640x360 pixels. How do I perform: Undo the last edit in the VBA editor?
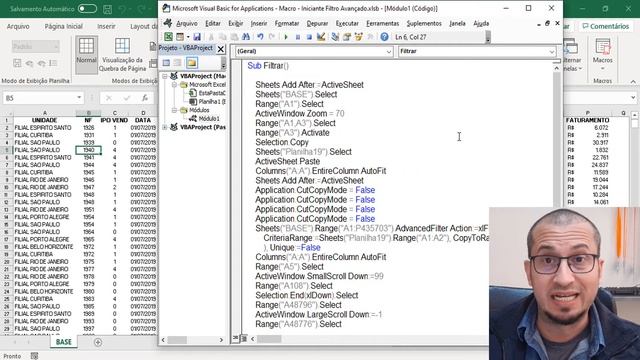(x=260, y=37)
